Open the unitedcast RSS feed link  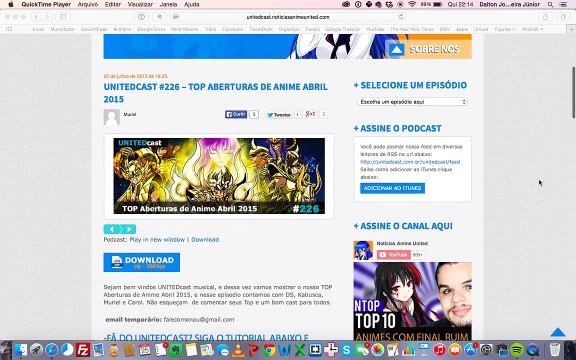click(410, 162)
